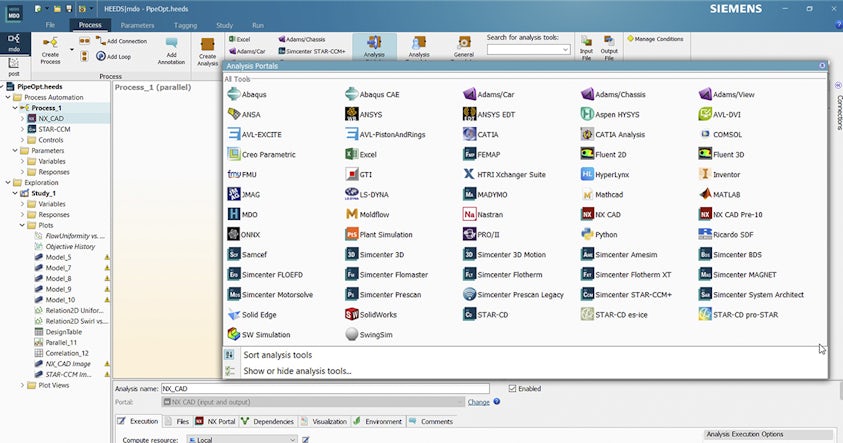
Task: Pick the HyperLynx portal
Action: (605, 174)
